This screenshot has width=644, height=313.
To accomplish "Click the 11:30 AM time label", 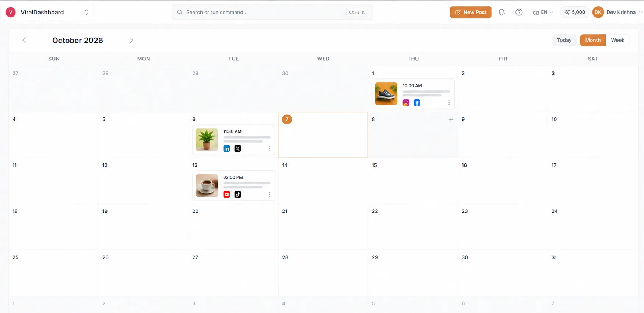I will 232,131.
